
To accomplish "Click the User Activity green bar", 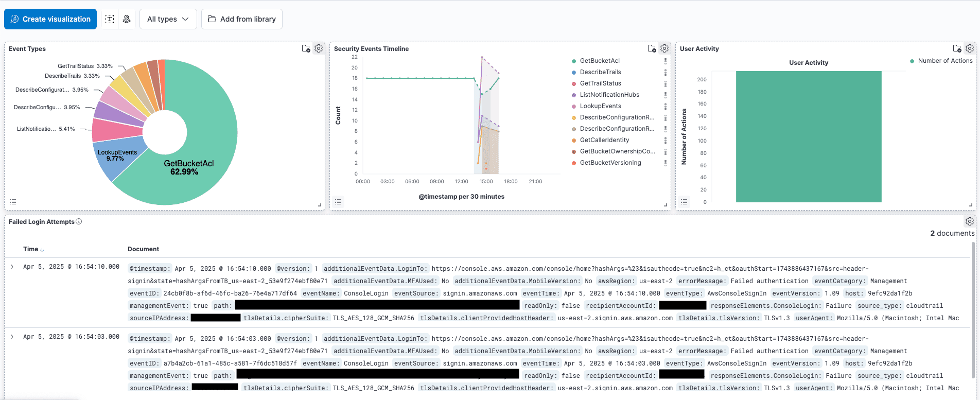I will (x=809, y=136).
